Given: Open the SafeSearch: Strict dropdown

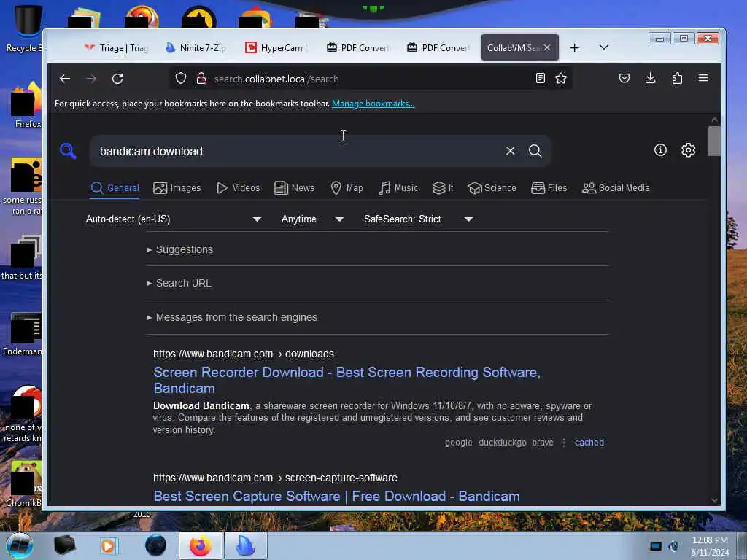Looking at the screenshot, I should (x=418, y=219).
